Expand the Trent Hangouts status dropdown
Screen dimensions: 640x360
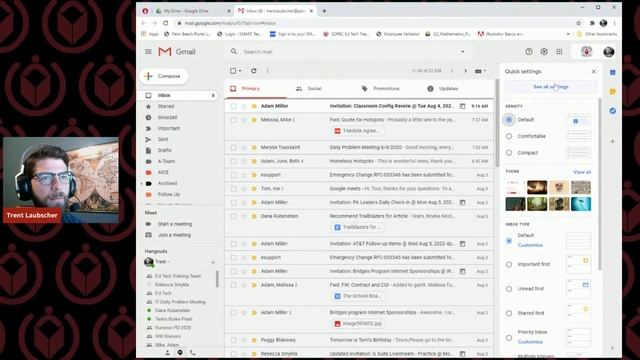coord(169,262)
